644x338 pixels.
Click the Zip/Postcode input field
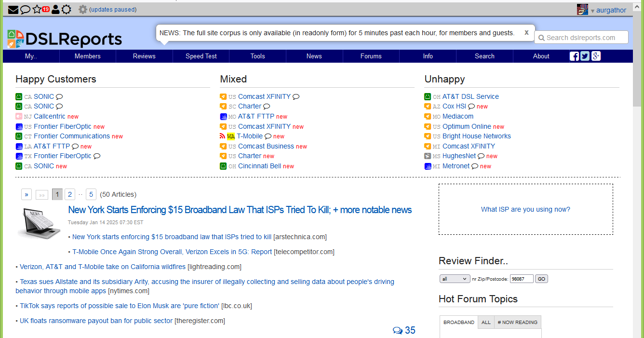(x=522, y=279)
